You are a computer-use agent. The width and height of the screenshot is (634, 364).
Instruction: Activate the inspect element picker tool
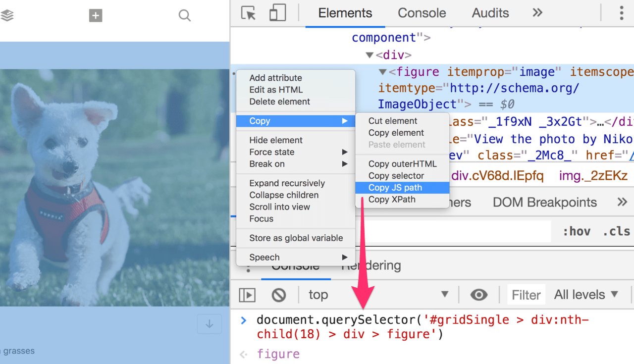click(248, 13)
